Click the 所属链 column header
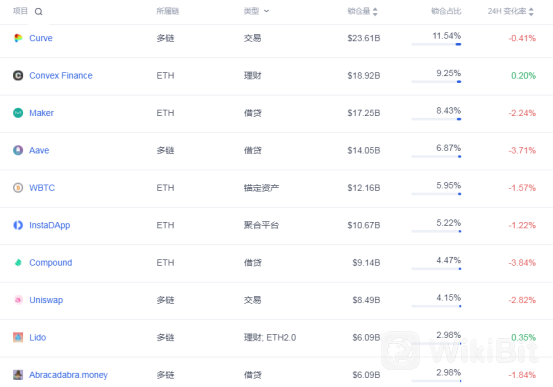This screenshot has height=387, width=553. (168, 11)
